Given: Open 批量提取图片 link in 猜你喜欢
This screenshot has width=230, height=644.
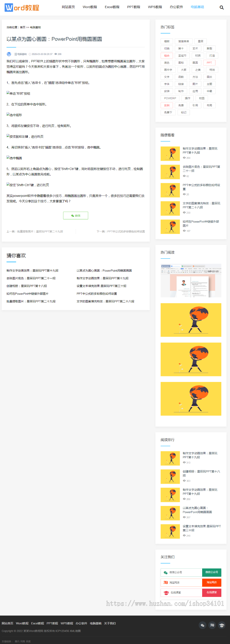Looking at the screenshot, I should (31, 301).
